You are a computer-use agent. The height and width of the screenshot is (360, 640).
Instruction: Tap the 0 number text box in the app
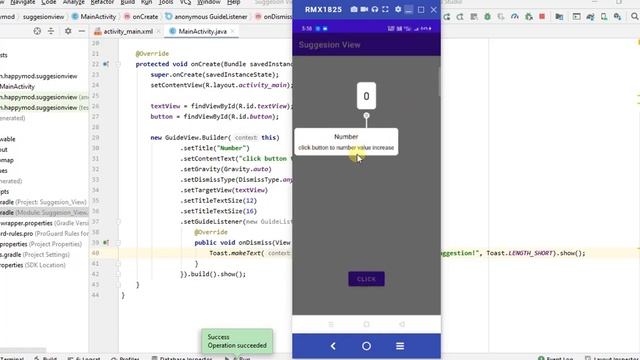(366, 96)
